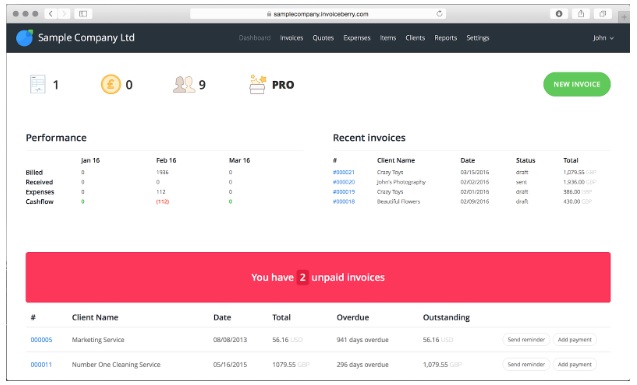637x385 pixels.
Task: Click the Sample Company Ltd title
Action: tap(86, 38)
